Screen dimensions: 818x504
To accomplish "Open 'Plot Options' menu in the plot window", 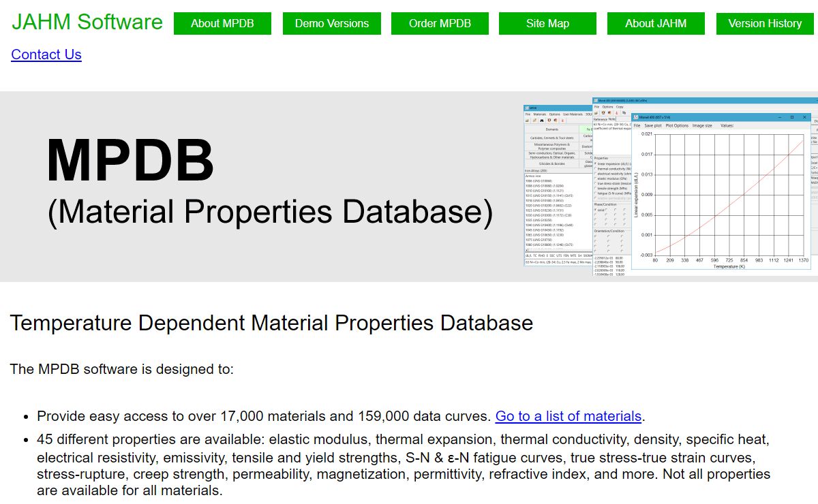I will [x=677, y=125].
